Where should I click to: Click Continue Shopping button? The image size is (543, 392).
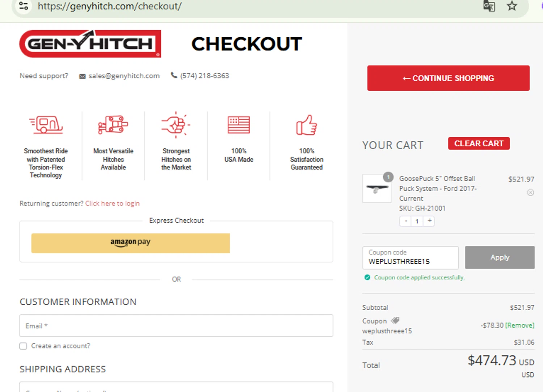[449, 78]
